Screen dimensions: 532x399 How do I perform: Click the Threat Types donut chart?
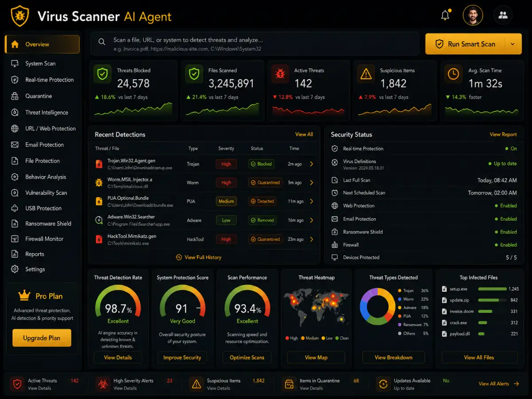click(x=377, y=305)
